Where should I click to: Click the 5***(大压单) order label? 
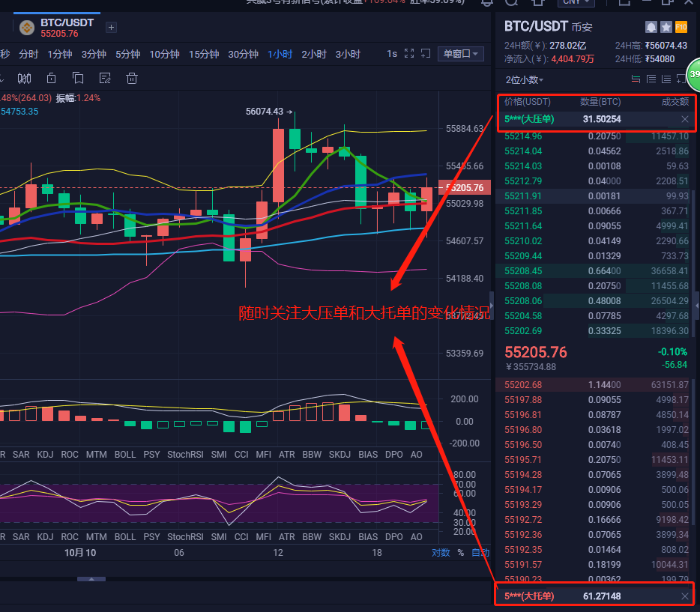[x=529, y=119]
